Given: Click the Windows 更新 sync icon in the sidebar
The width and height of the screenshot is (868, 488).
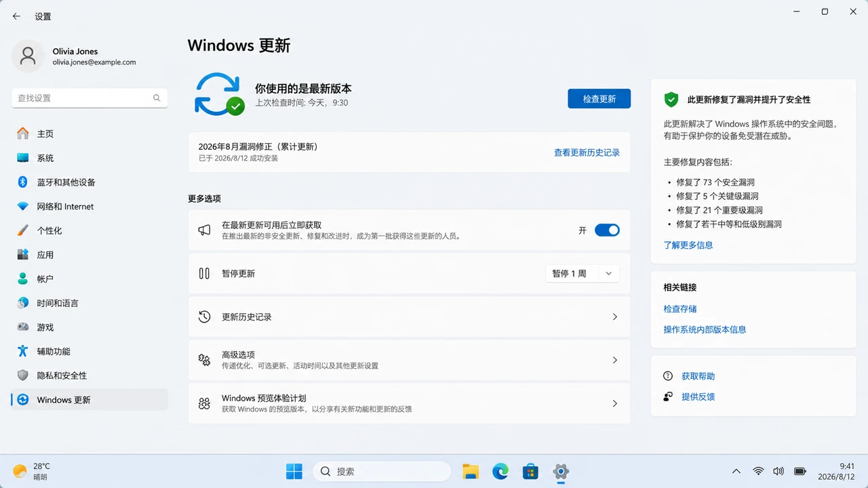Looking at the screenshot, I should (23, 400).
